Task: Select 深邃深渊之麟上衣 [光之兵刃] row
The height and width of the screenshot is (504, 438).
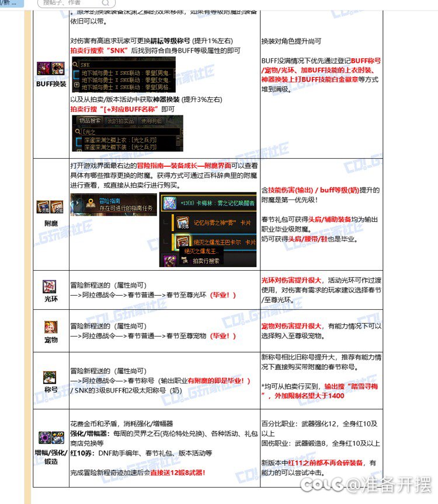Action: click(121, 140)
